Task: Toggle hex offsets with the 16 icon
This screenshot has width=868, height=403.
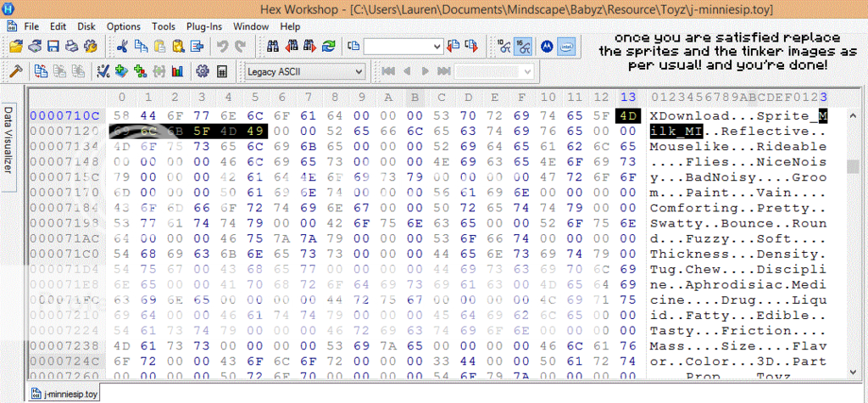Action: 522,47
